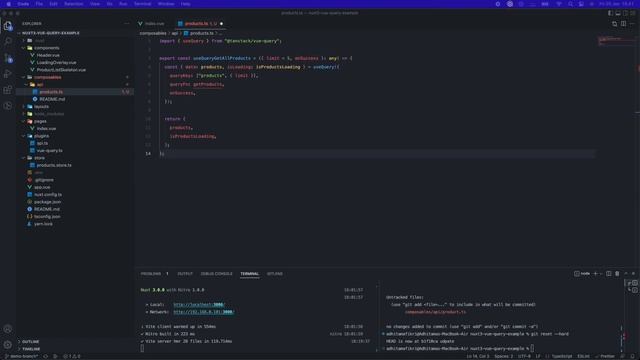Click the composables breadcrumb segment
Viewport: 640px width, 360px height.
click(x=153, y=33)
